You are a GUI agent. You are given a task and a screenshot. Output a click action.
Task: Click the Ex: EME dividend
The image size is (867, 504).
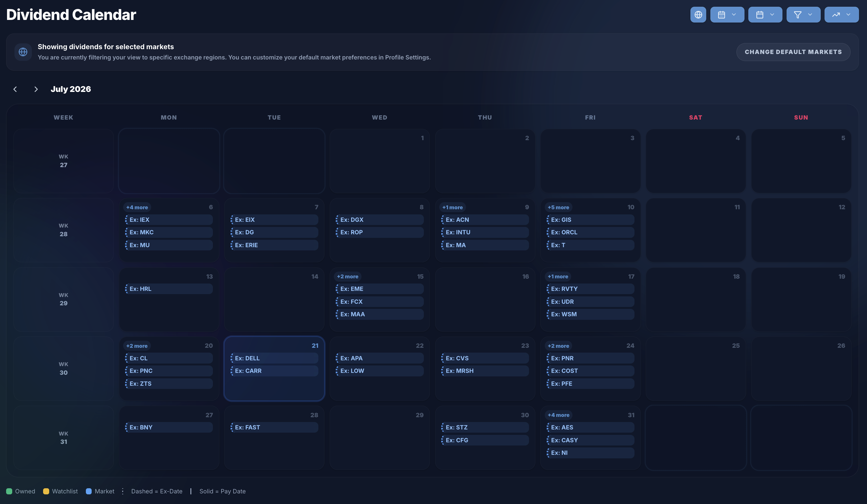point(379,289)
